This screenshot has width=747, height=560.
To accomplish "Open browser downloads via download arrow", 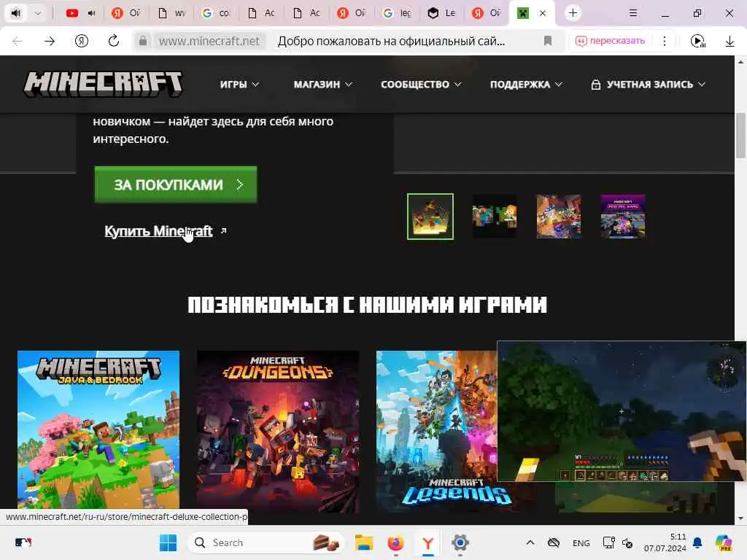I will 729,42.
